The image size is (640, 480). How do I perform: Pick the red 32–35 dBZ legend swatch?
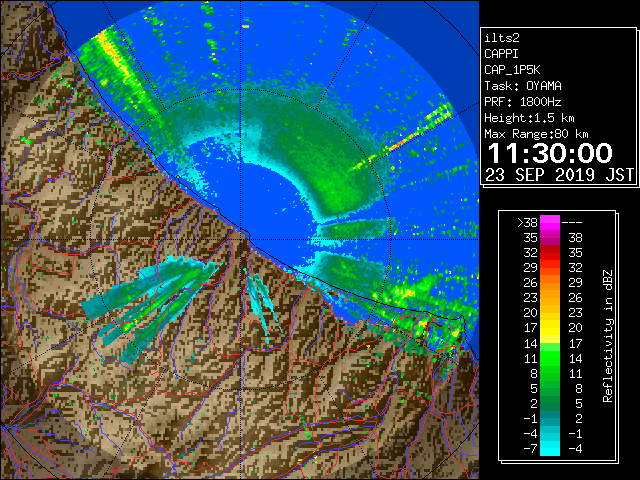point(550,253)
